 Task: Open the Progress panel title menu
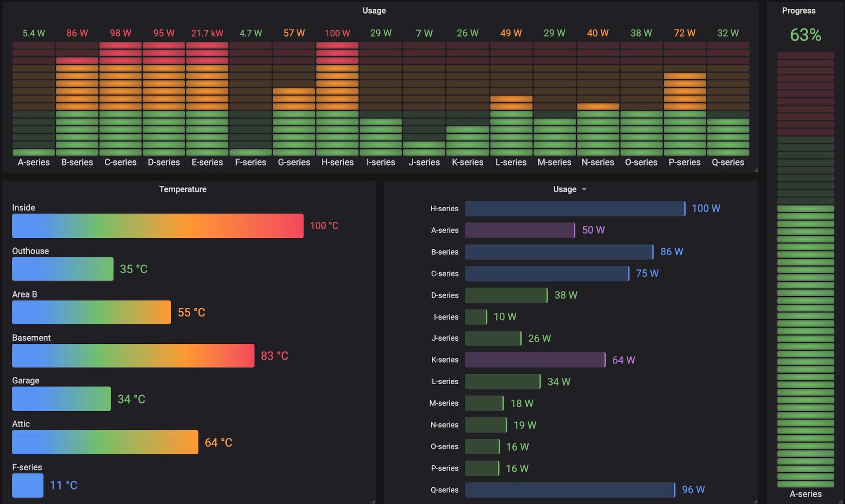coord(799,10)
